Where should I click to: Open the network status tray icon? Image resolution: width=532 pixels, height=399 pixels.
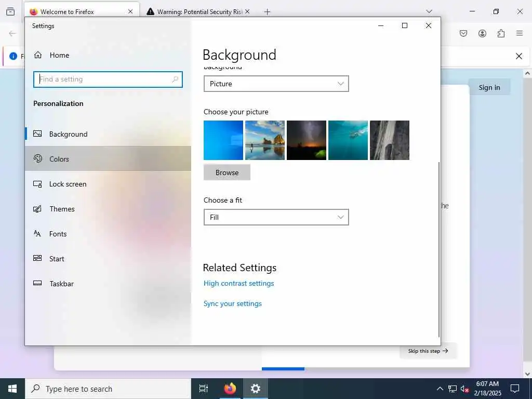coord(453,389)
